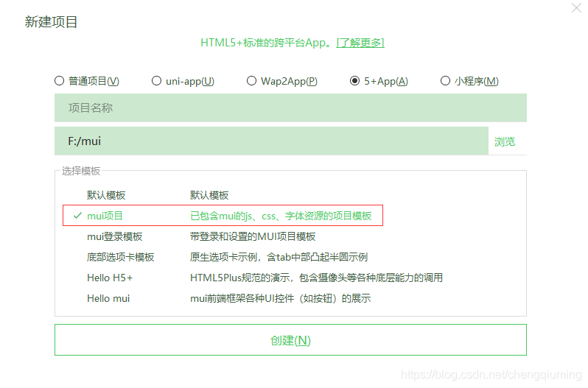Open the 了解更多 link
Viewport: 588px width, 388px height.
tap(360, 43)
